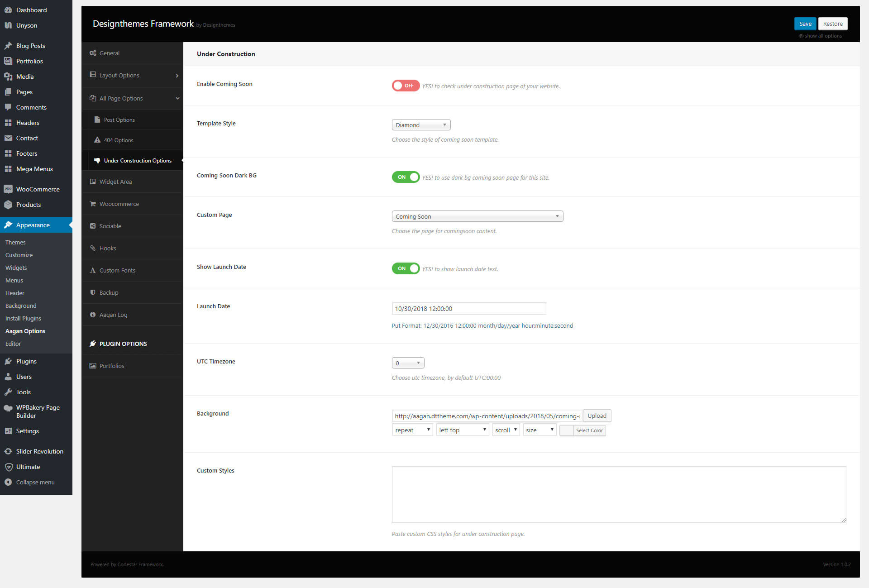Click inside the Custom Styles textarea

(x=619, y=494)
